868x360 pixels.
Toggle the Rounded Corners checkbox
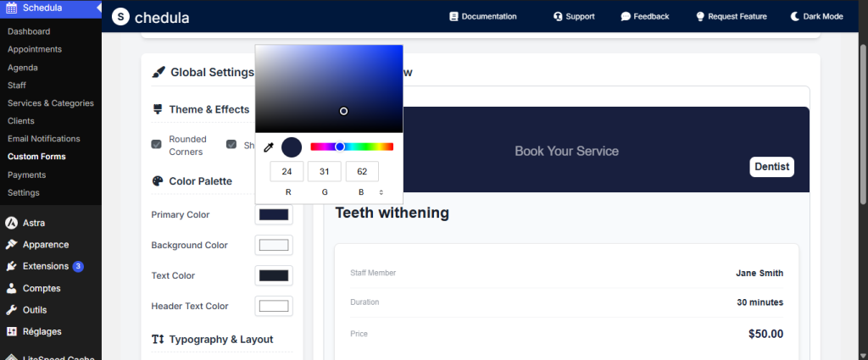tap(156, 145)
